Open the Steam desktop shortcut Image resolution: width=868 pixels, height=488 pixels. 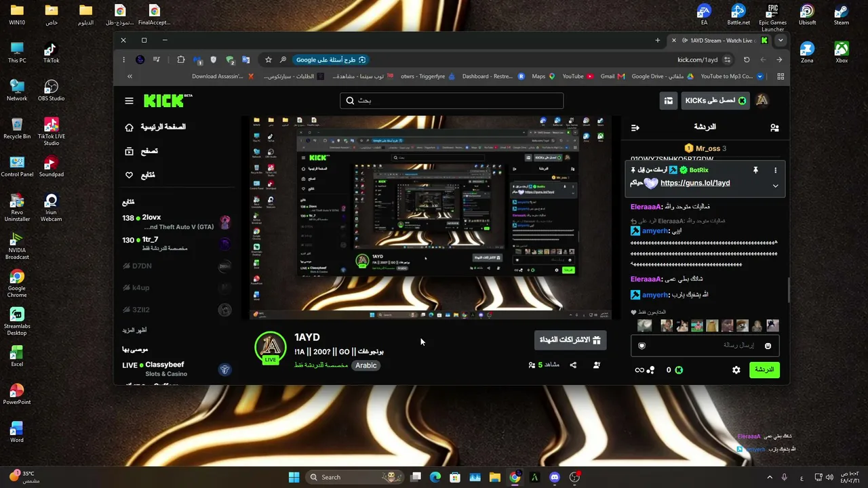[x=841, y=14]
